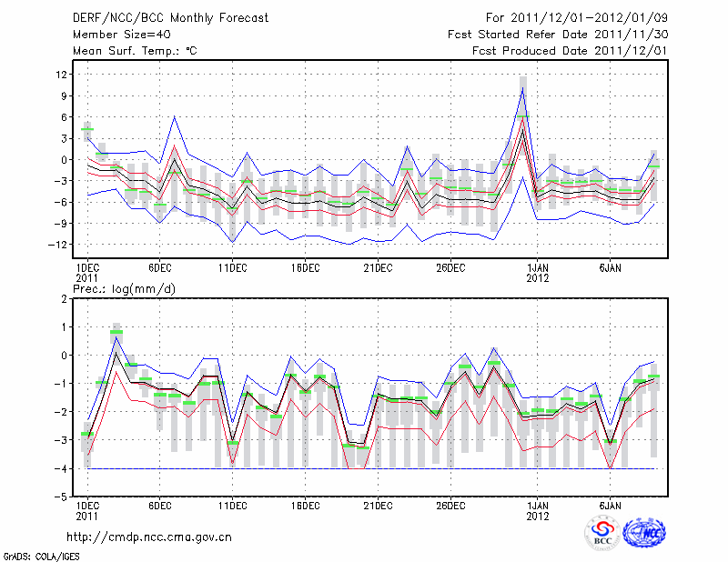Open the cmdp.ncc.cma.gov.cn URL

pyautogui.click(x=149, y=537)
